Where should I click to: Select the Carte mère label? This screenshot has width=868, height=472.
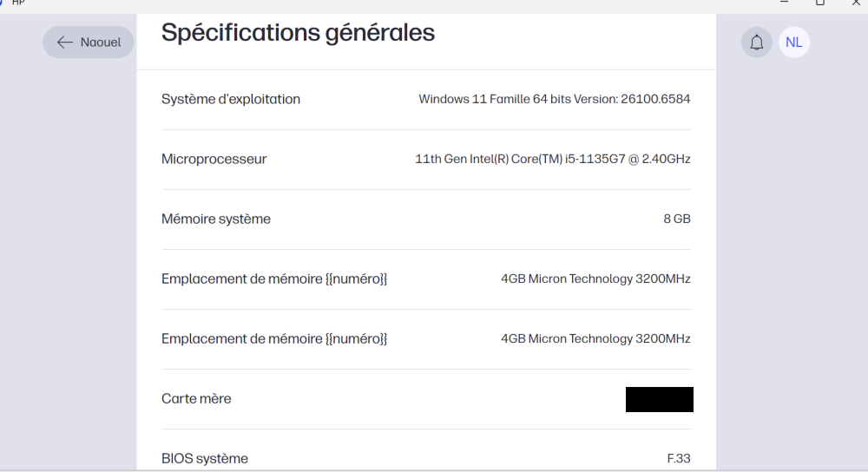pyautogui.click(x=196, y=398)
